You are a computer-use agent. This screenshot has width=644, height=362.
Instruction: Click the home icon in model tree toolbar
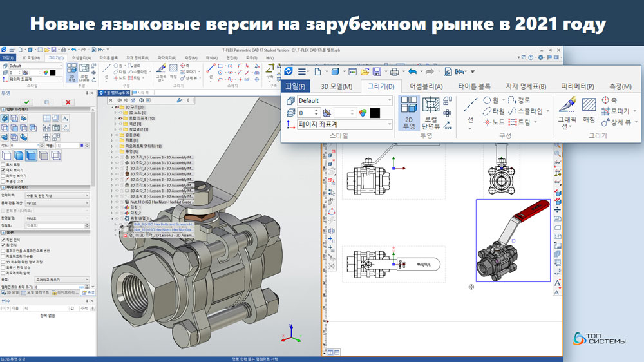pos(133,100)
